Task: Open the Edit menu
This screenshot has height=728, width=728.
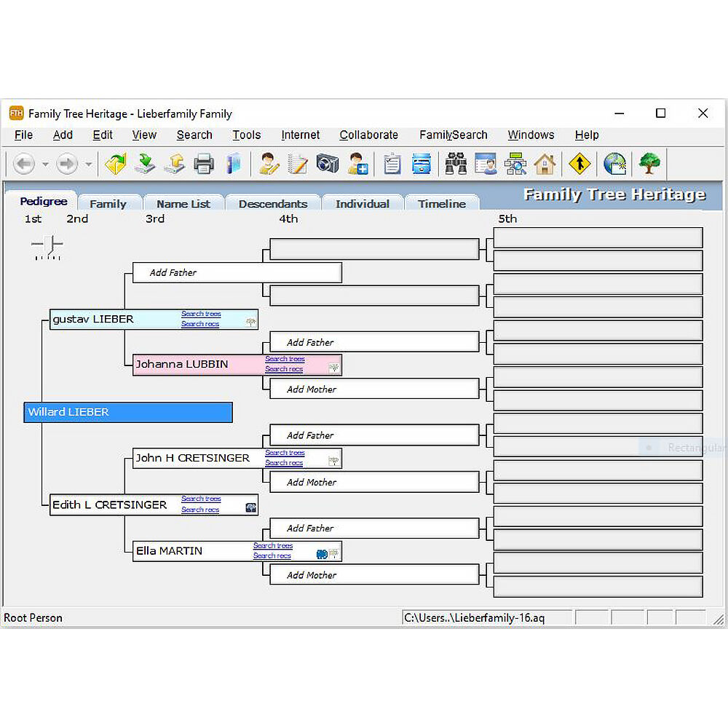Action: [x=103, y=135]
